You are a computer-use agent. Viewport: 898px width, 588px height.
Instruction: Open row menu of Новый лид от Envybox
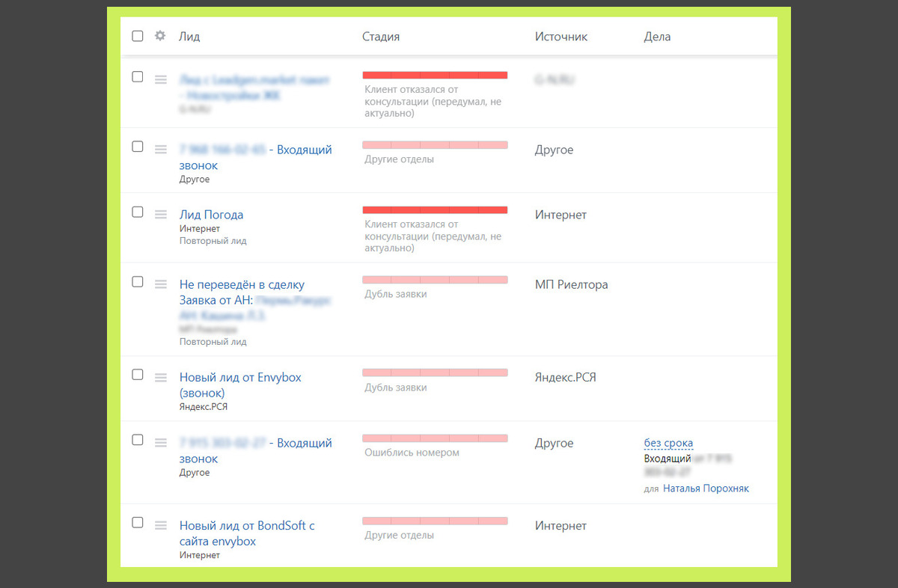tap(160, 378)
